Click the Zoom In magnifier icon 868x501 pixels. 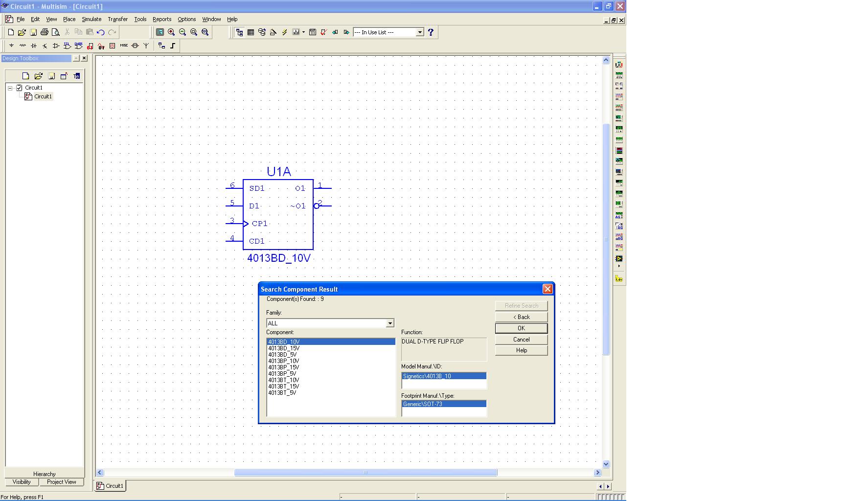pyautogui.click(x=171, y=32)
